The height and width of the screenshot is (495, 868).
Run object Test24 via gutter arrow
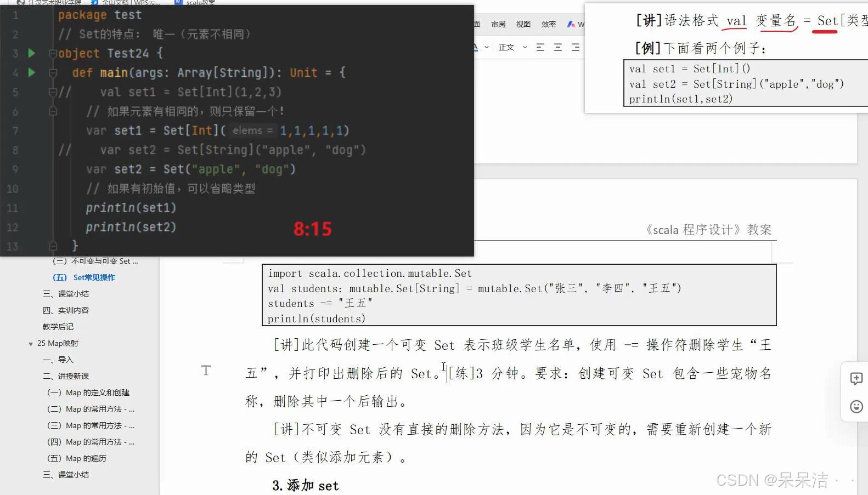coord(32,53)
